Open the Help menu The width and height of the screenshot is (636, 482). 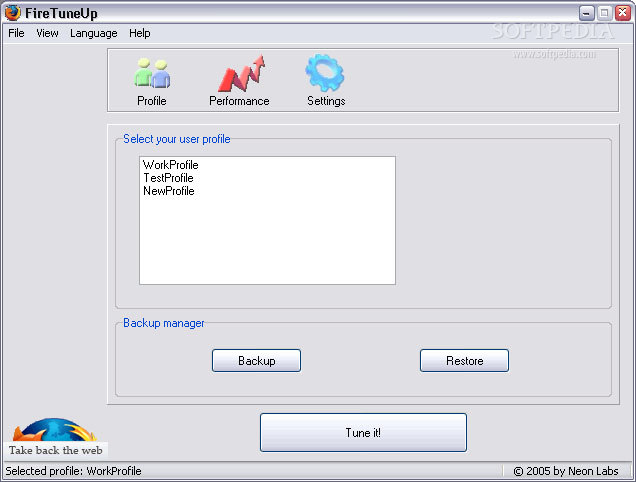pos(140,33)
